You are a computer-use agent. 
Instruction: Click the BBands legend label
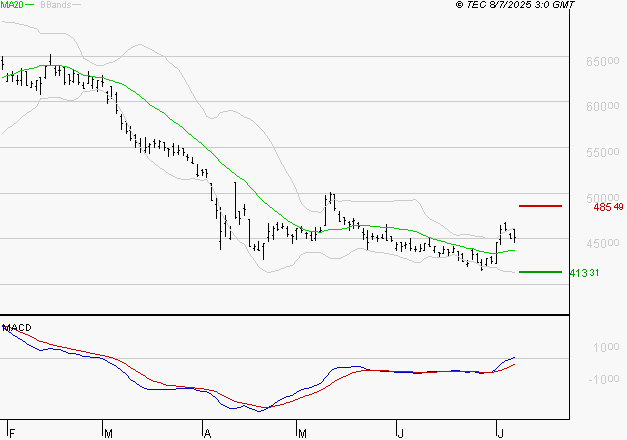click(56, 5)
